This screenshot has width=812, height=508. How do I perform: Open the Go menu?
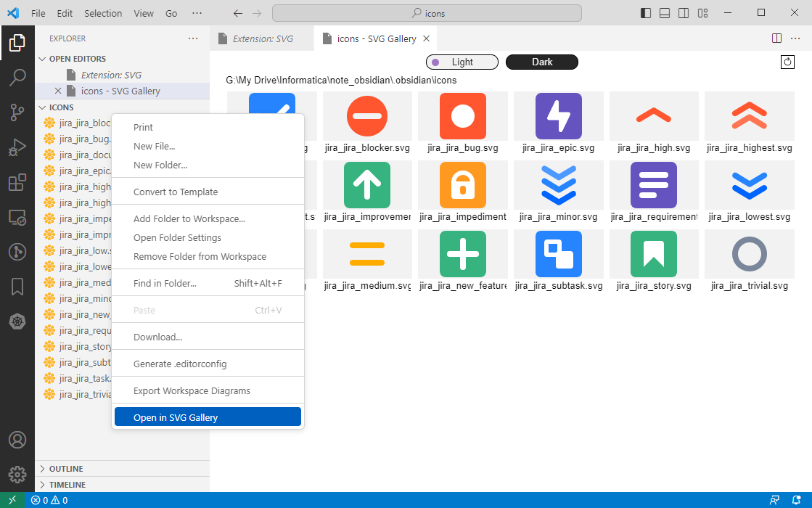click(171, 14)
